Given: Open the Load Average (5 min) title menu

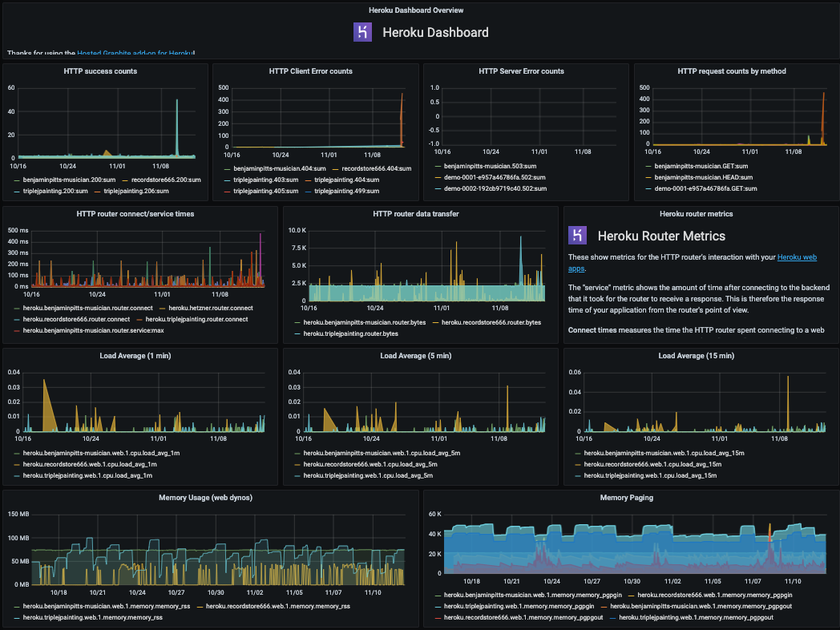Looking at the screenshot, I should [416, 356].
